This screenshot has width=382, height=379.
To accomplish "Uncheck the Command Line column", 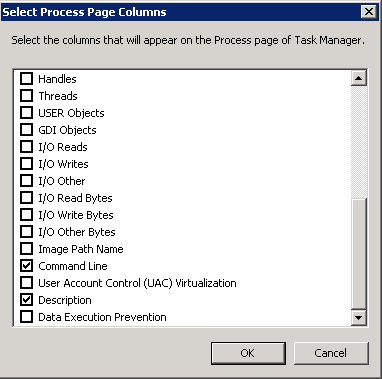I will 26,266.
